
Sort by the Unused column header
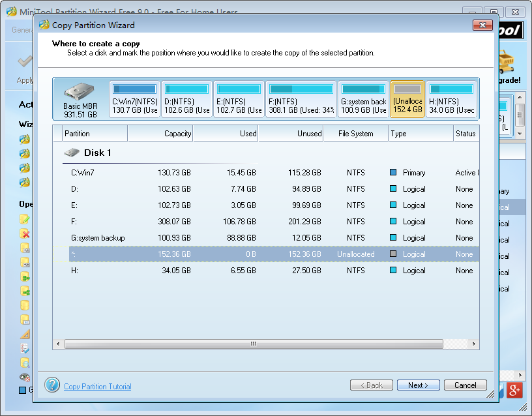click(x=291, y=134)
